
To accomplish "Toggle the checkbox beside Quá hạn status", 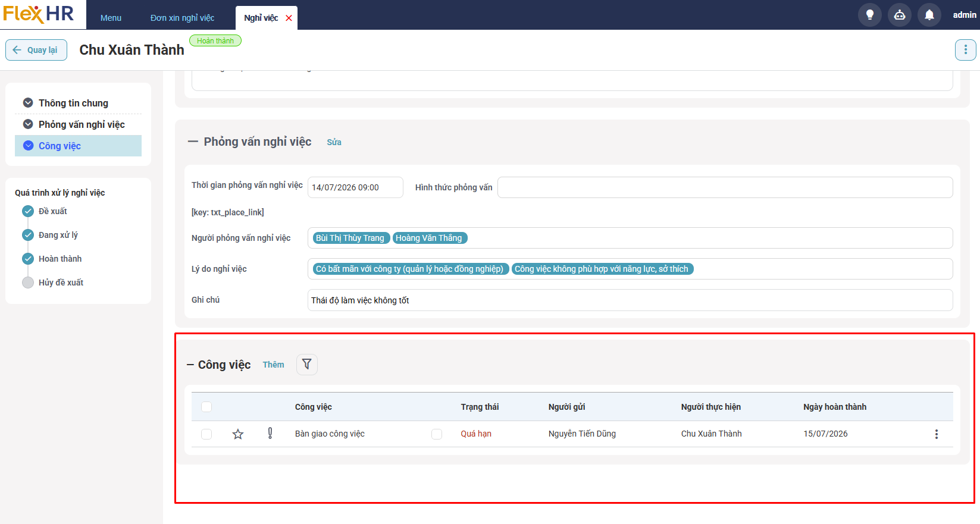I will 437,434.
